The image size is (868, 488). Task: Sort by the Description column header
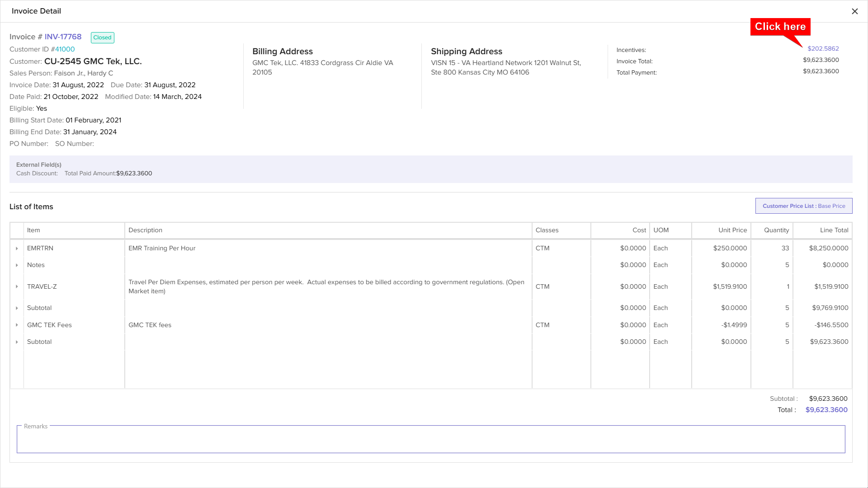(x=145, y=230)
